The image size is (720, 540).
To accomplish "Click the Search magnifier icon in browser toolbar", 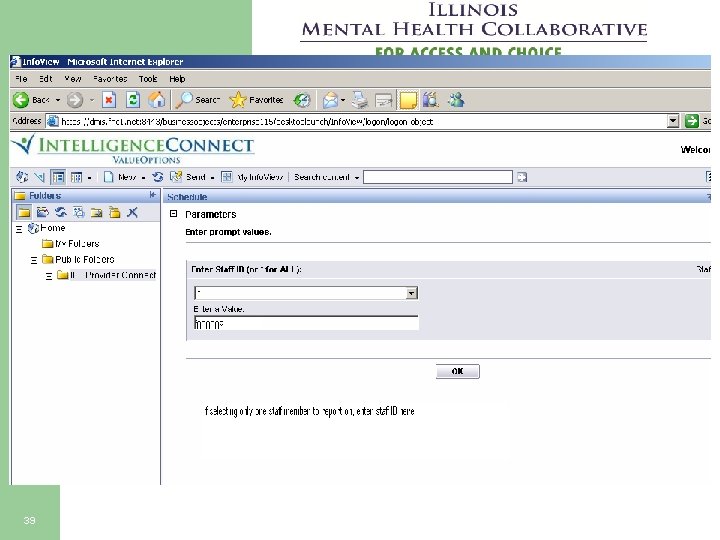I will click(185, 100).
